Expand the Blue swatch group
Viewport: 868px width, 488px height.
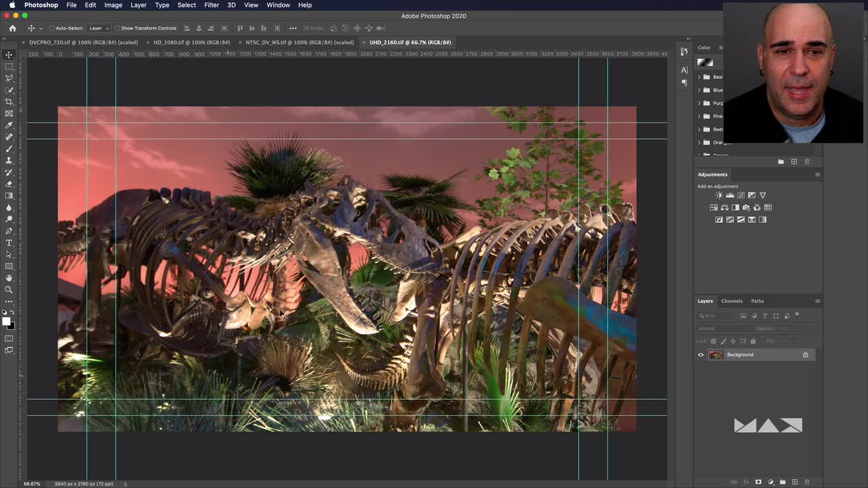click(x=699, y=90)
